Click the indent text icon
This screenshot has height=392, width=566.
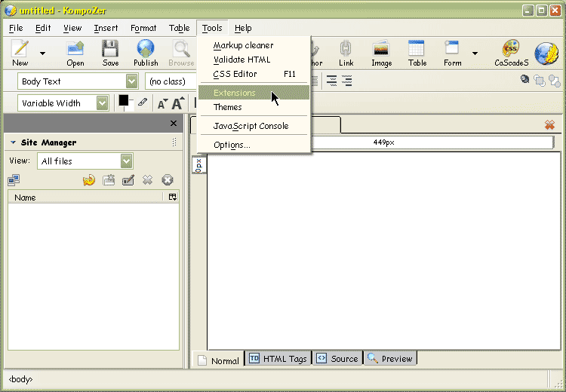point(347,81)
